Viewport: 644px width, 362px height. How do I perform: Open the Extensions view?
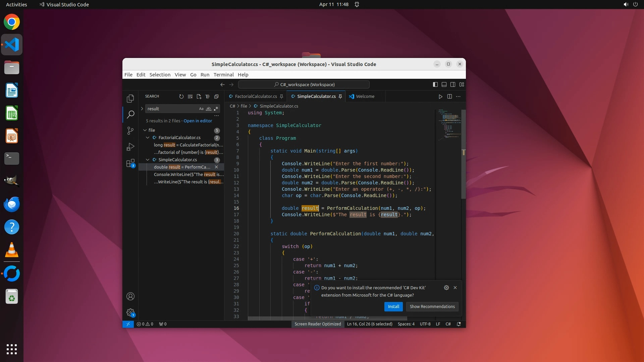[130, 163]
